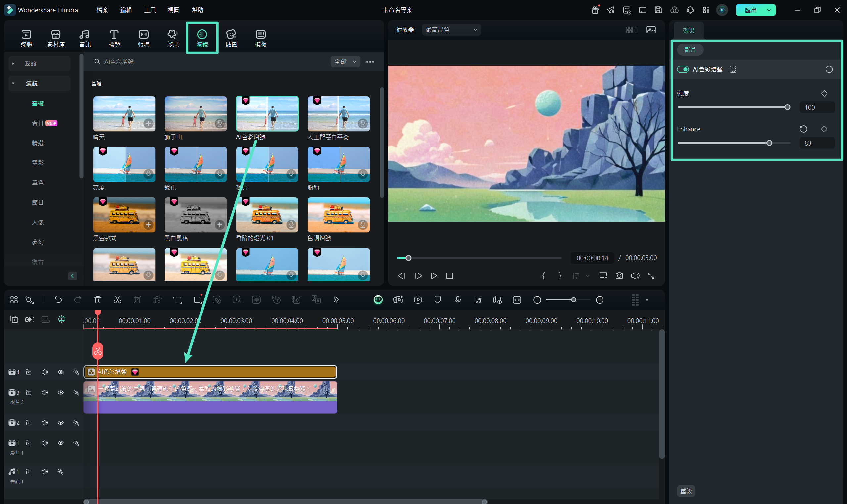Click the headset support icon

point(690,10)
